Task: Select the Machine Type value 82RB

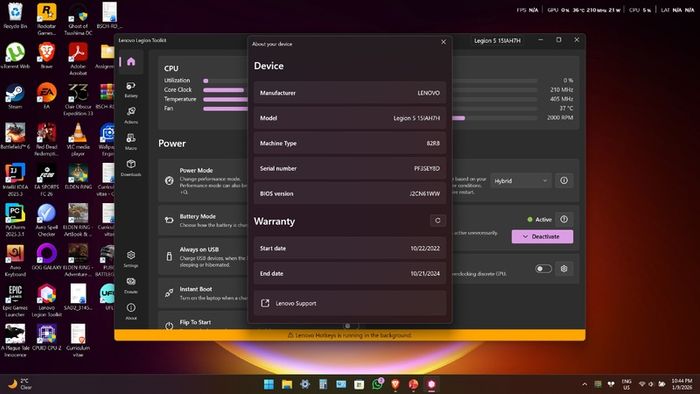Action: [x=433, y=143]
